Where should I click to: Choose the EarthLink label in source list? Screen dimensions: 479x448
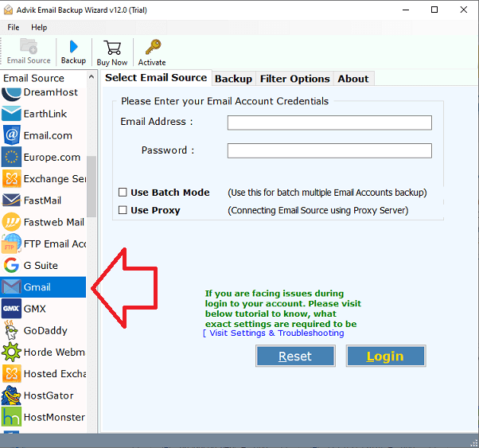[x=45, y=114]
